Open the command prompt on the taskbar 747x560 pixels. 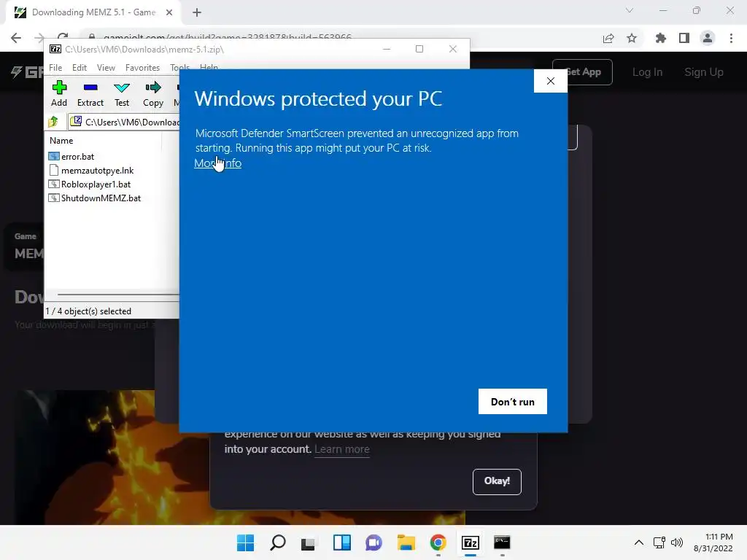[x=502, y=542]
